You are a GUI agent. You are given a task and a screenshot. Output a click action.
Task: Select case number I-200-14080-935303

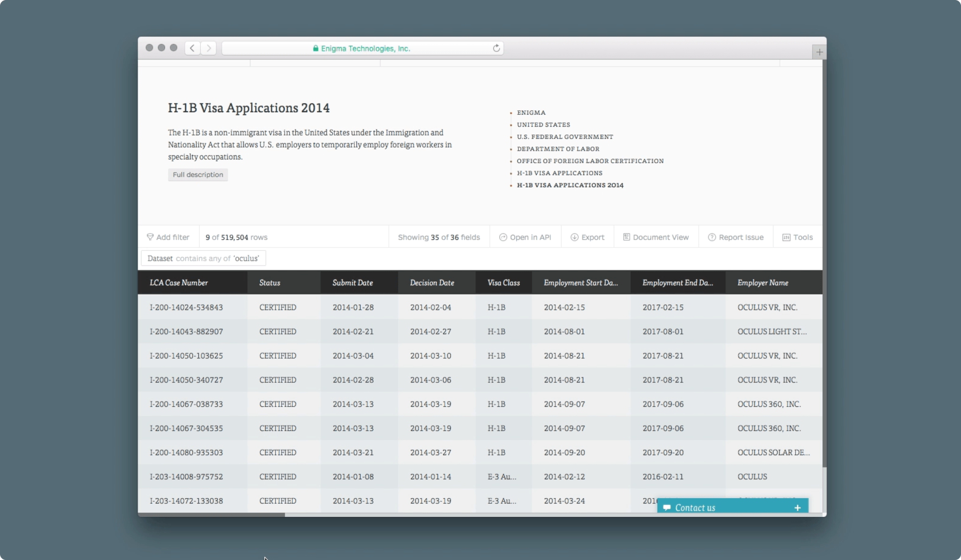tap(186, 453)
